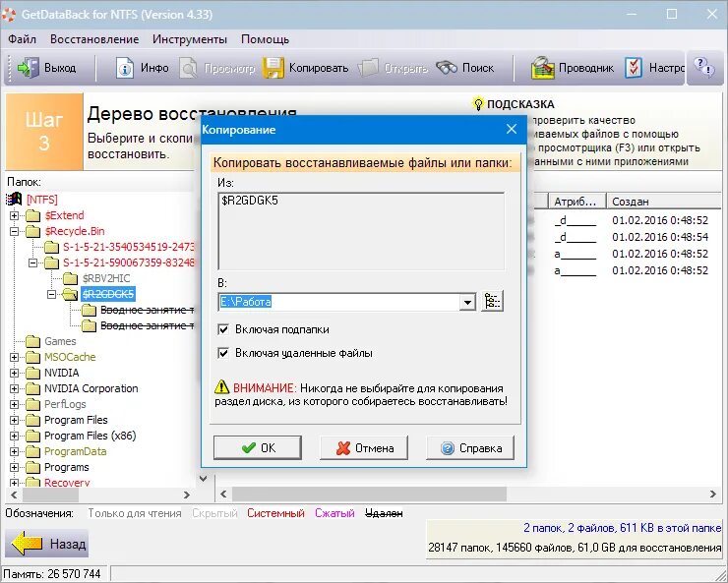
Task: Open the Инфо toolbar icon
Action: coord(124,68)
